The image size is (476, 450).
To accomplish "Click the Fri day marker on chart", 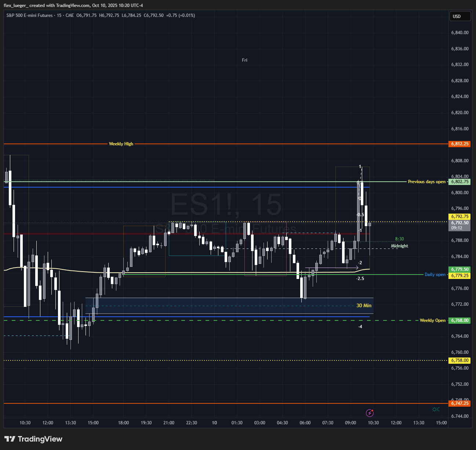I will [x=244, y=60].
